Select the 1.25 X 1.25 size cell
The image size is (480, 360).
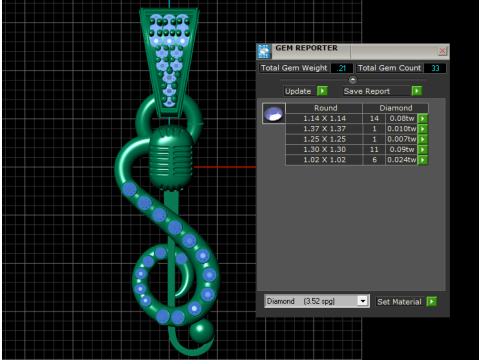[324, 139]
